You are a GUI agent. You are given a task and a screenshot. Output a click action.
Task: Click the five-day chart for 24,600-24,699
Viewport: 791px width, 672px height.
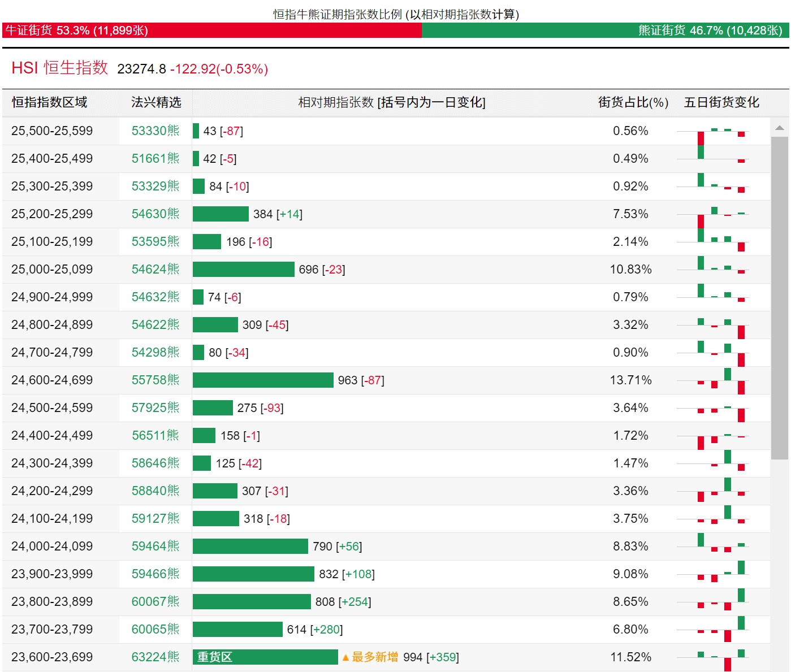(x=712, y=381)
